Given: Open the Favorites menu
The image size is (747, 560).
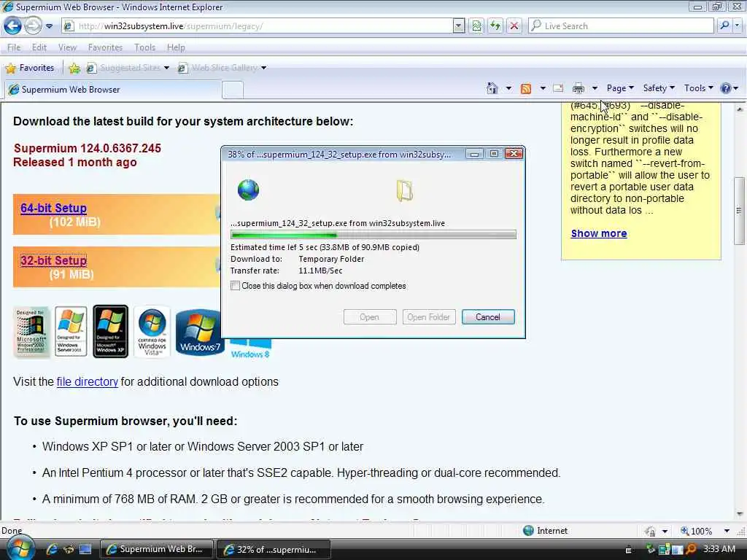Looking at the screenshot, I should [x=105, y=47].
